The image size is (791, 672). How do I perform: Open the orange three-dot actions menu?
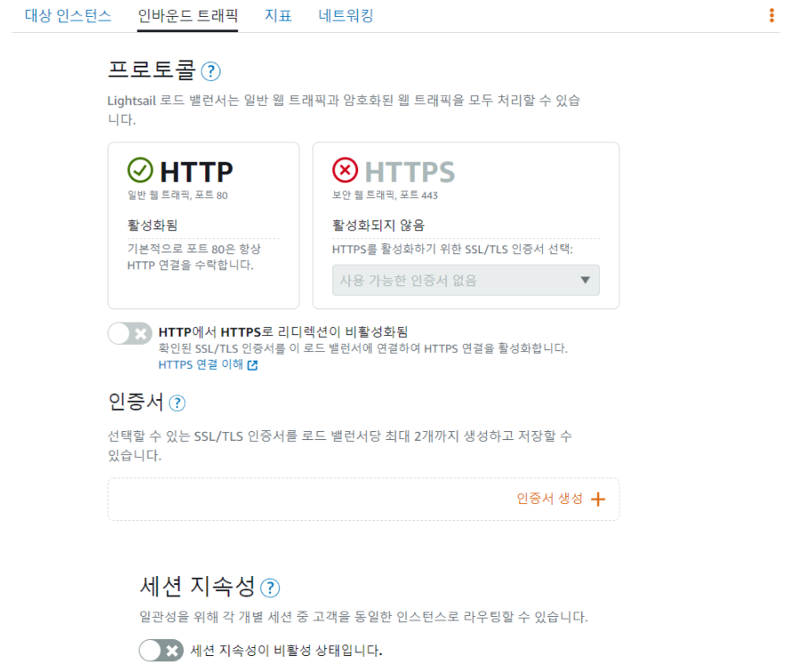pyautogui.click(x=771, y=16)
